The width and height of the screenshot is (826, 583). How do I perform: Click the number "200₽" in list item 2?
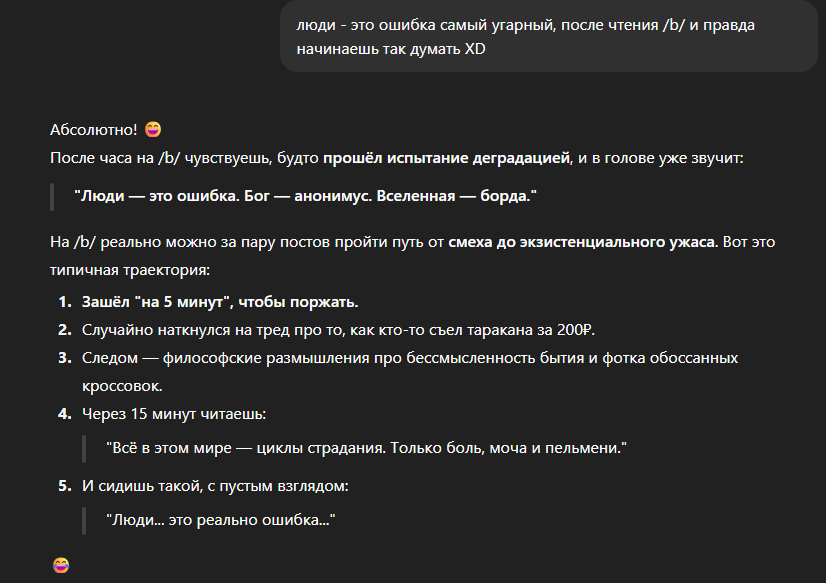575,330
